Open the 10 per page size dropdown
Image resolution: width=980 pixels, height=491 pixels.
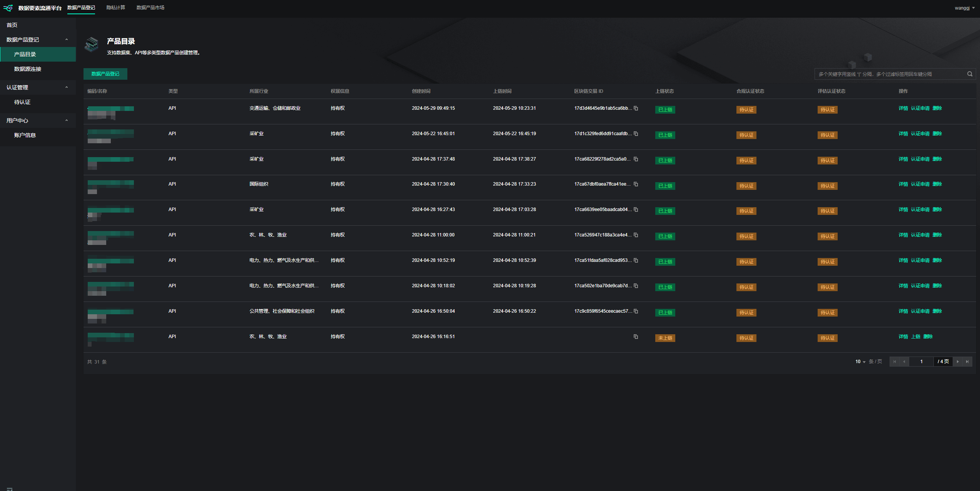pyautogui.click(x=860, y=362)
